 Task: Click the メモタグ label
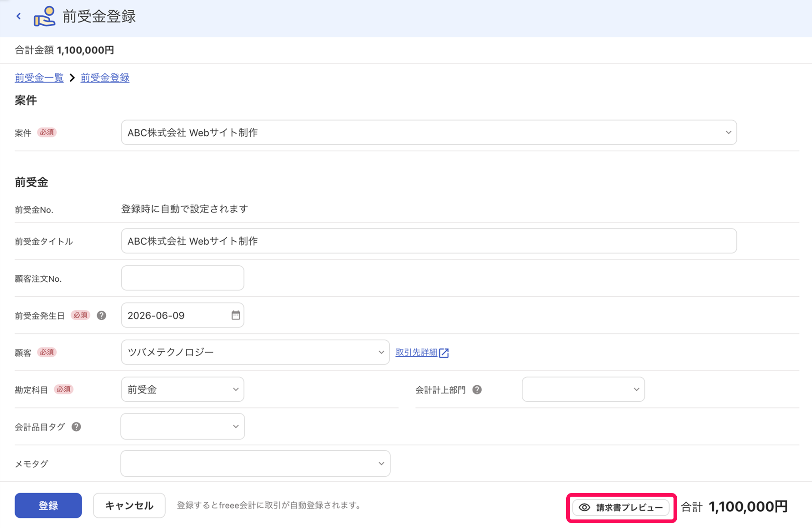31,464
